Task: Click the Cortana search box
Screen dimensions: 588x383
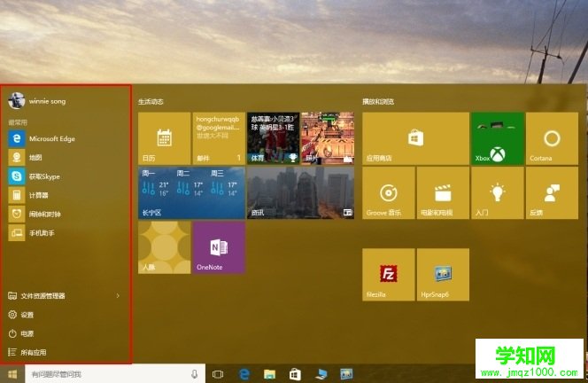Action: (x=115, y=374)
